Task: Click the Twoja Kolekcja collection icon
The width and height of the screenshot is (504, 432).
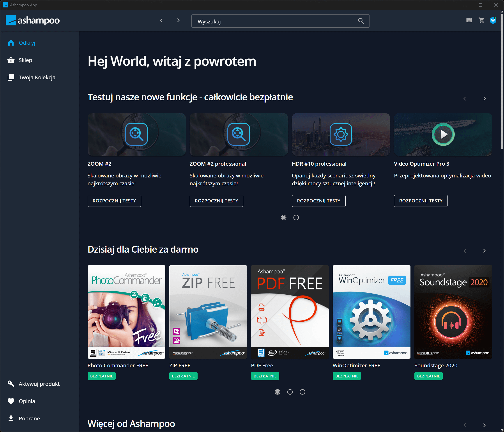Action: tap(11, 77)
